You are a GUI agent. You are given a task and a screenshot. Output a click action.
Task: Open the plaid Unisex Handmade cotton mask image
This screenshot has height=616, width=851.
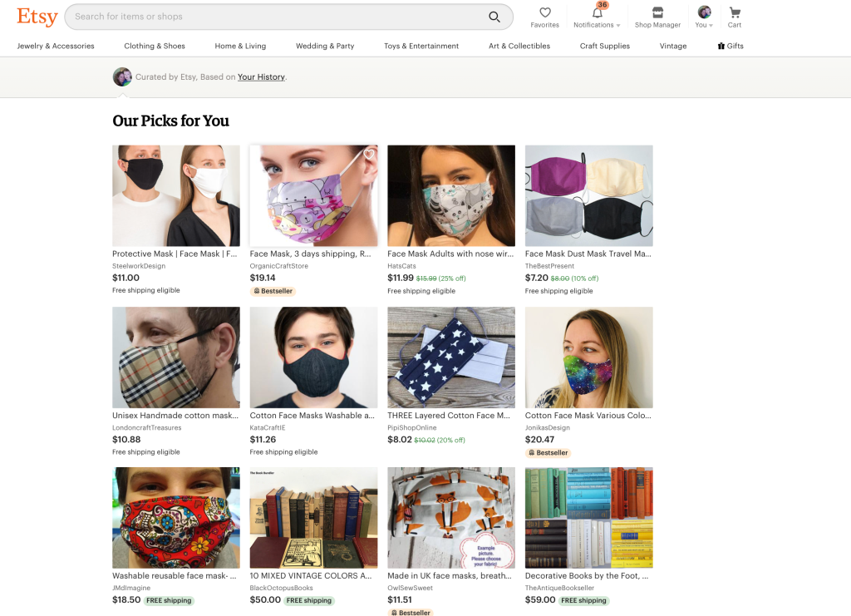tap(176, 357)
